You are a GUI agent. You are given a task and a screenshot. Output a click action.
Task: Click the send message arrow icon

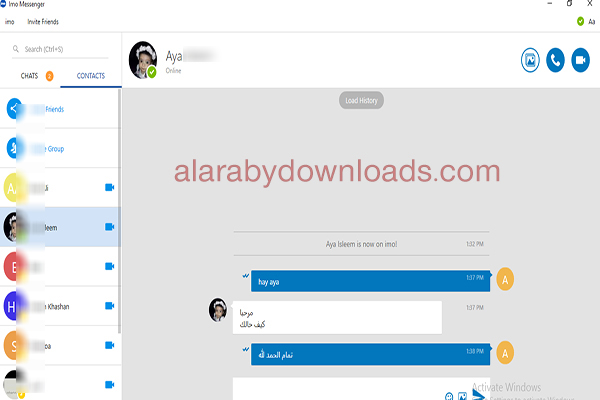point(478,395)
